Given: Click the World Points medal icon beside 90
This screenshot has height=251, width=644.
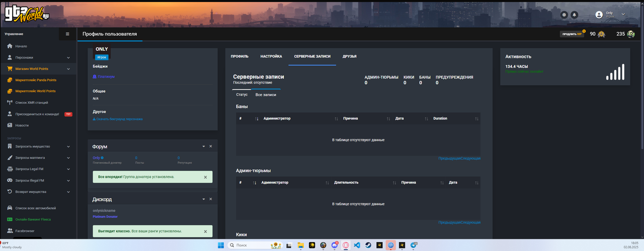Looking at the screenshot, I should (x=601, y=34).
